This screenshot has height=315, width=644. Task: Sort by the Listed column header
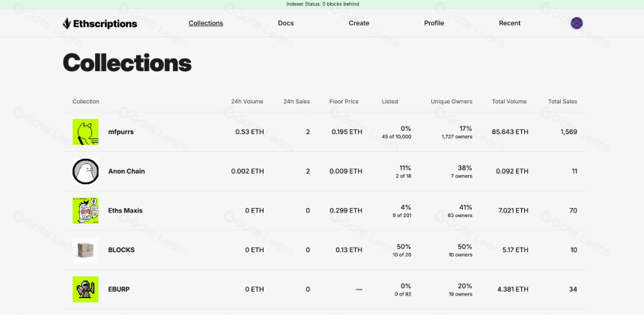pyautogui.click(x=389, y=102)
